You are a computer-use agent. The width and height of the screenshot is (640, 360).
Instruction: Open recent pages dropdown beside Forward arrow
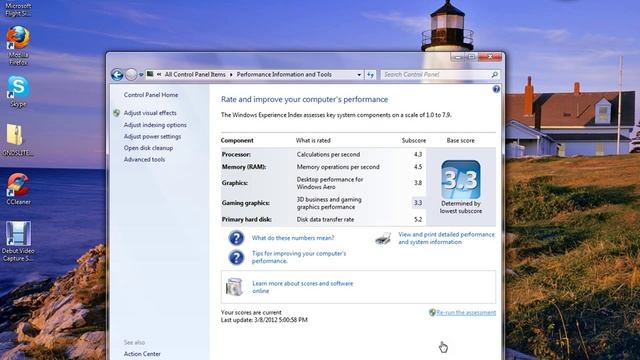click(141, 75)
